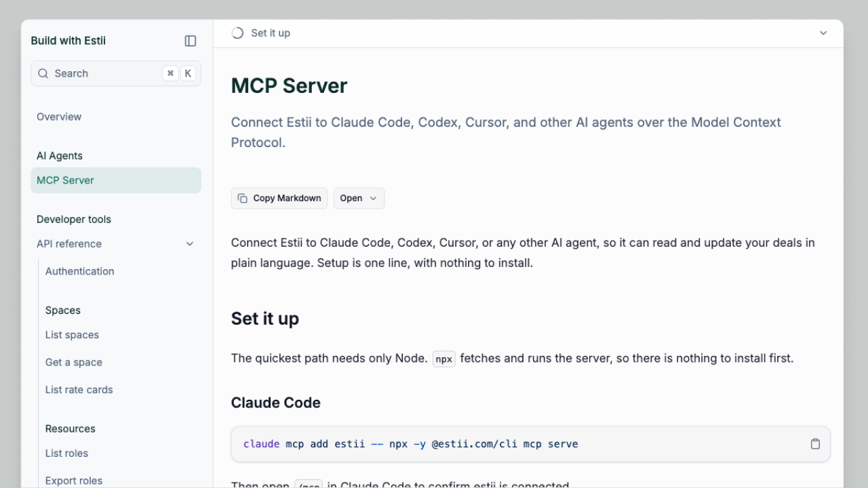The height and width of the screenshot is (488, 868).
Task: Click the AI Agents sidebar section label
Action: [x=60, y=156]
